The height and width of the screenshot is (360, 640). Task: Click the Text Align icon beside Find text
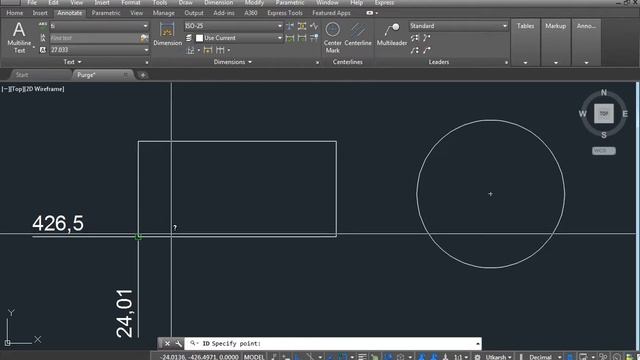[42, 38]
